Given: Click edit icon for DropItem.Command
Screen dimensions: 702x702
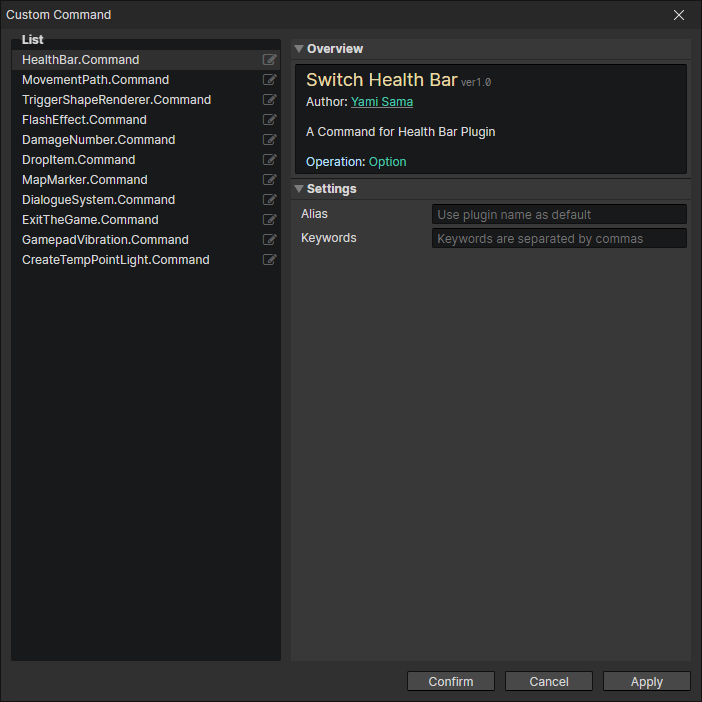Looking at the screenshot, I should point(269,159).
